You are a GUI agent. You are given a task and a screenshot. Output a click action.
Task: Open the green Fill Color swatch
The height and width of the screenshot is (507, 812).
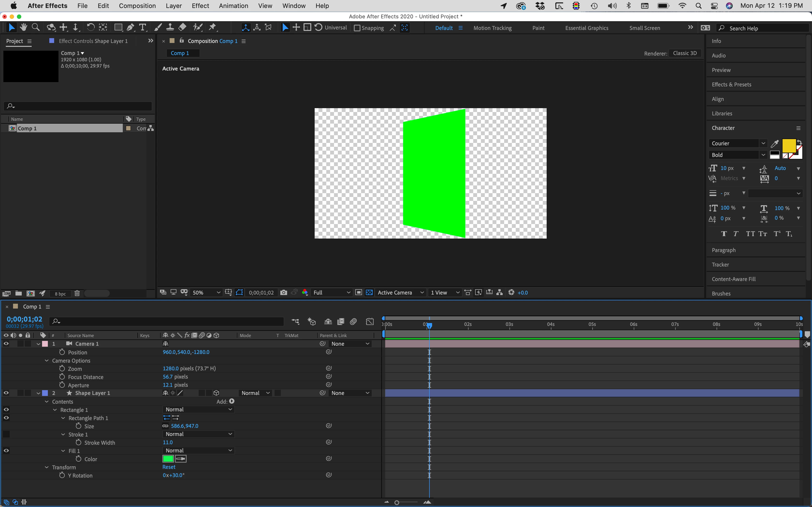[168, 459]
